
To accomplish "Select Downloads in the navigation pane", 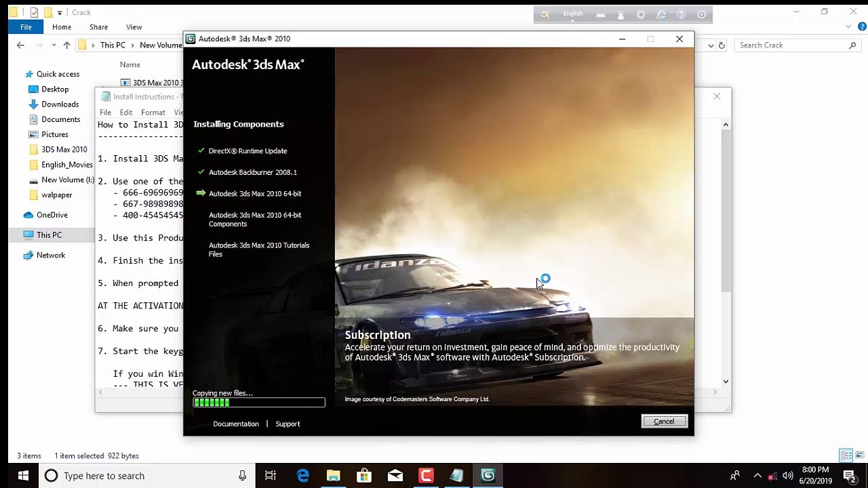I will pyautogui.click(x=60, y=104).
